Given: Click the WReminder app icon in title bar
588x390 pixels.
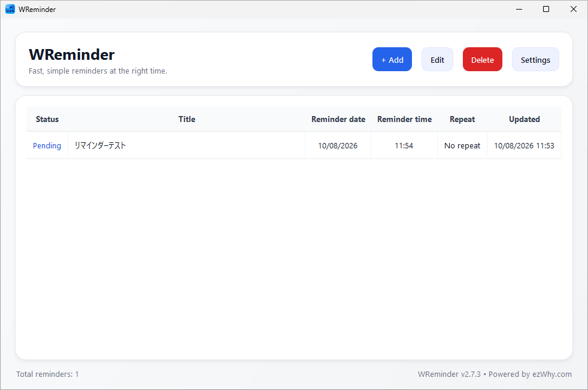Looking at the screenshot, I should coord(10,9).
